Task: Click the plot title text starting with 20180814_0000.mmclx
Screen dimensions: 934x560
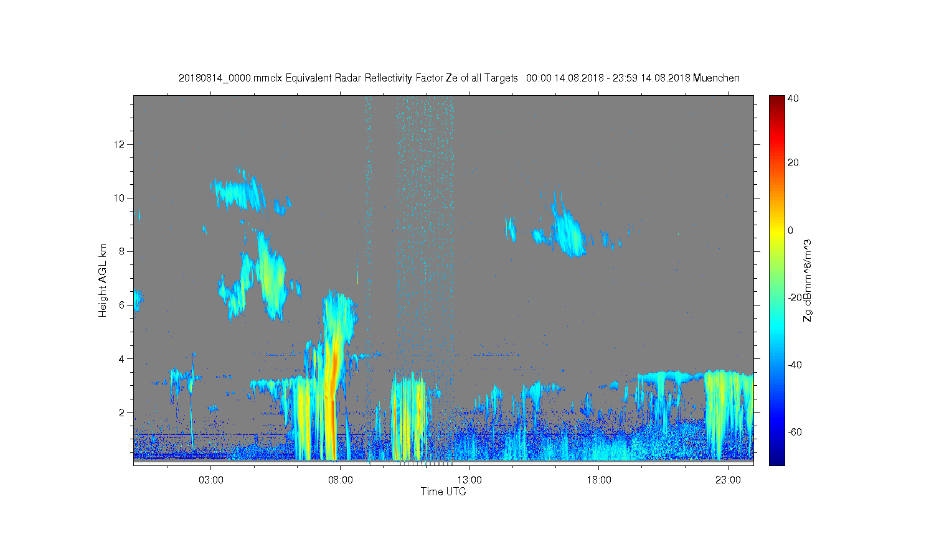Action: pyautogui.click(x=459, y=78)
